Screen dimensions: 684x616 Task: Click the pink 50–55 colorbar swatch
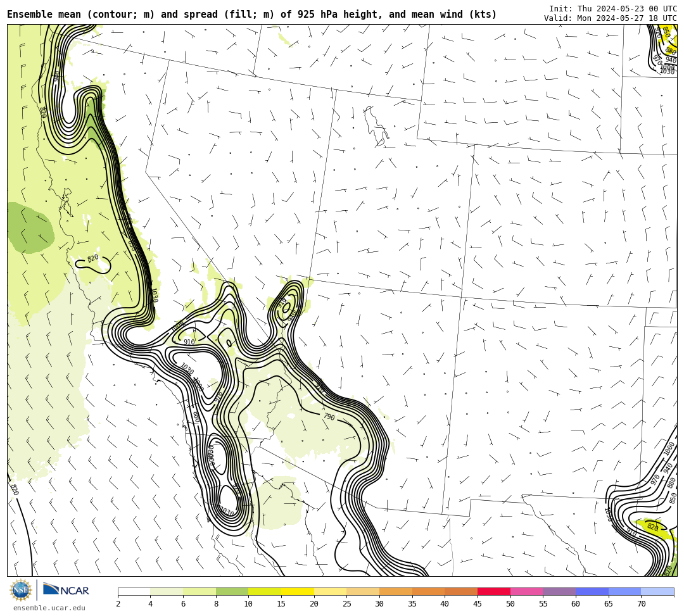coord(526,591)
